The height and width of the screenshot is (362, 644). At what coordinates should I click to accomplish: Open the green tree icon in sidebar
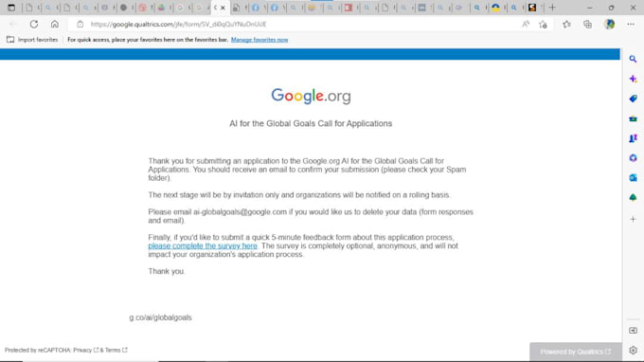pyautogui.click(x=633, y=198)
